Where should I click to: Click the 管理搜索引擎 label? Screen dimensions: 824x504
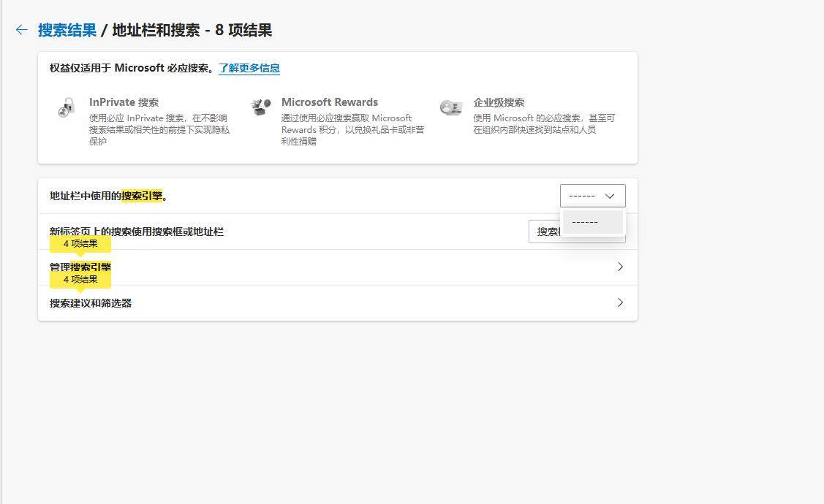click(80, 267)
